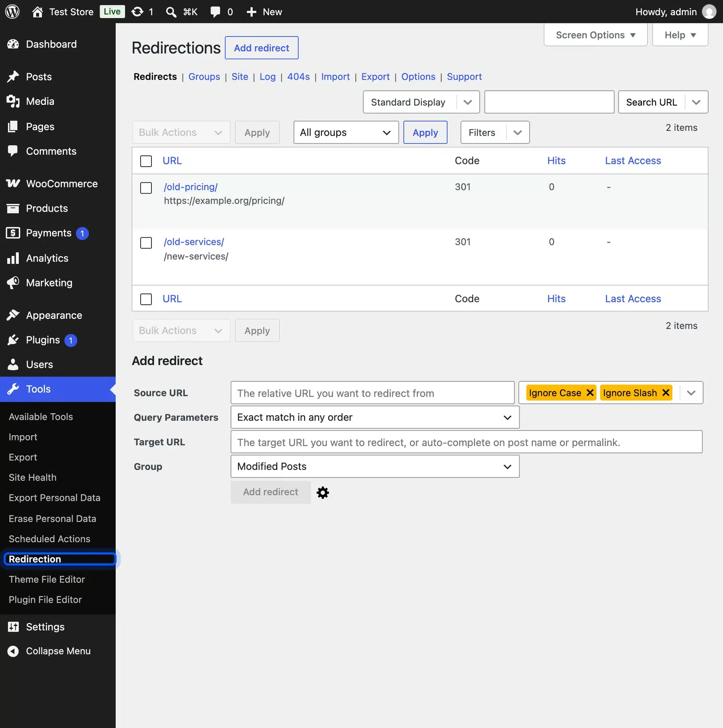The width and height of the screenshot is (723, 728).
Task: Click the admin avatar icon
Action: (709, 12)
